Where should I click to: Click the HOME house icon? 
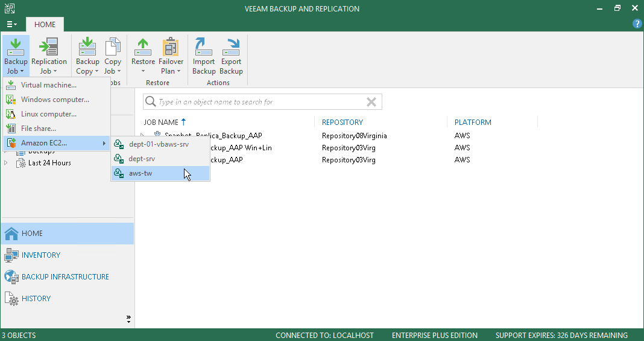(x=11, y=234)
